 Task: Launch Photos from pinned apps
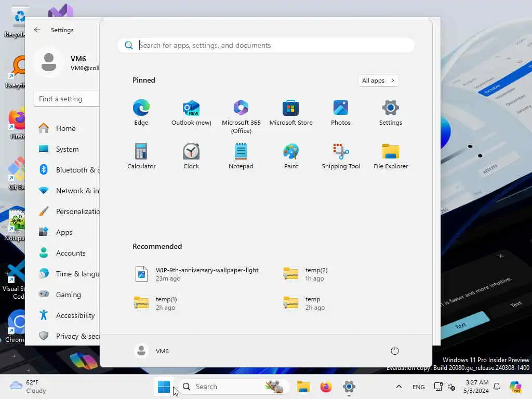point(341,113)
